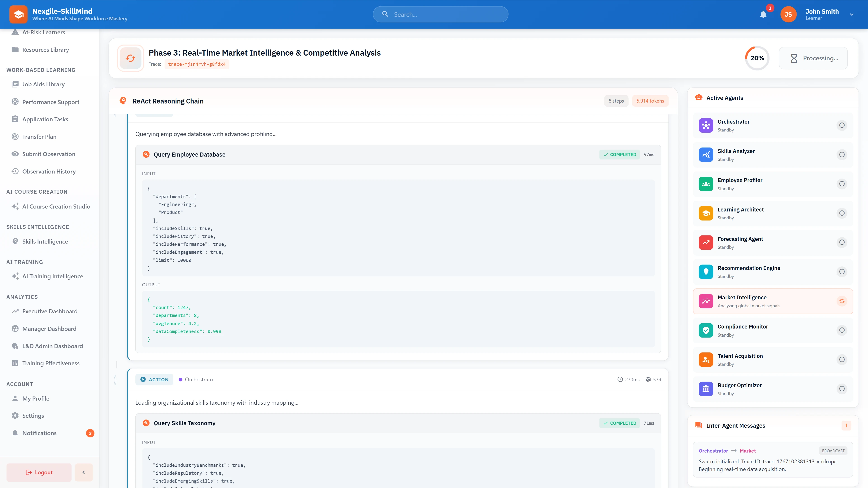Screen dimensions: 868x488
Task: Click the 20% progress ring
Action: (x=757, y=58)
